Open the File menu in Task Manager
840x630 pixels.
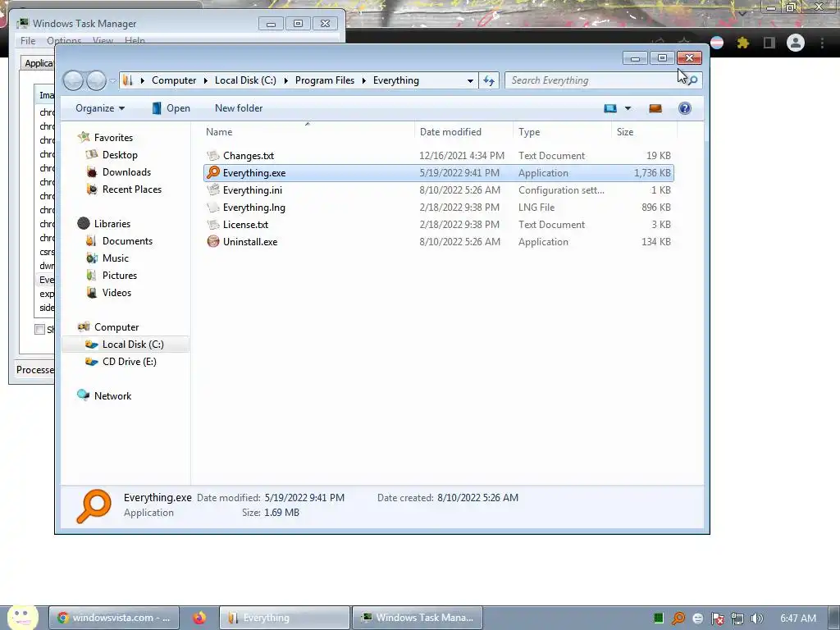tap(28, 41)
